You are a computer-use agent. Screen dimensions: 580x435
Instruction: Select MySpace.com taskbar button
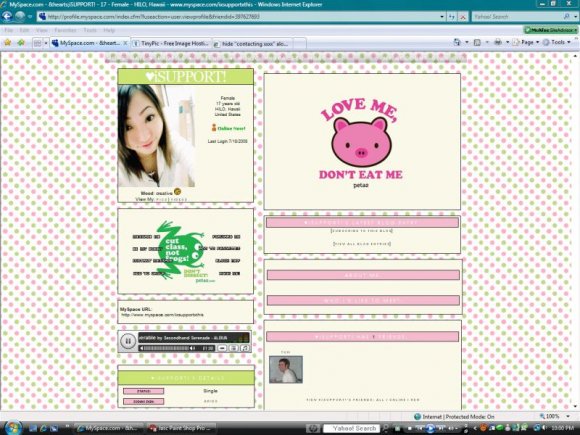[108, 428]
